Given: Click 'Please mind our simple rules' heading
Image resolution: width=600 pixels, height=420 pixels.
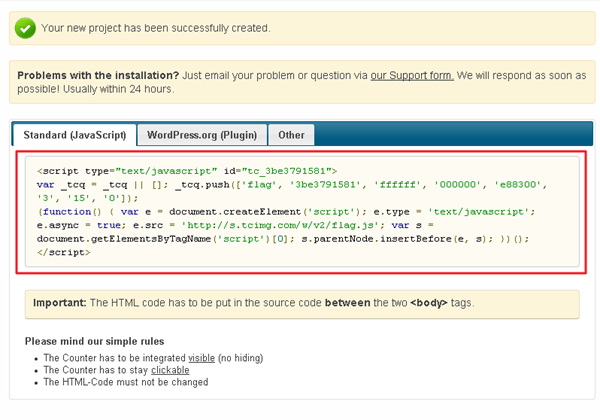Looking at the screenshot, I should (95, 341).
